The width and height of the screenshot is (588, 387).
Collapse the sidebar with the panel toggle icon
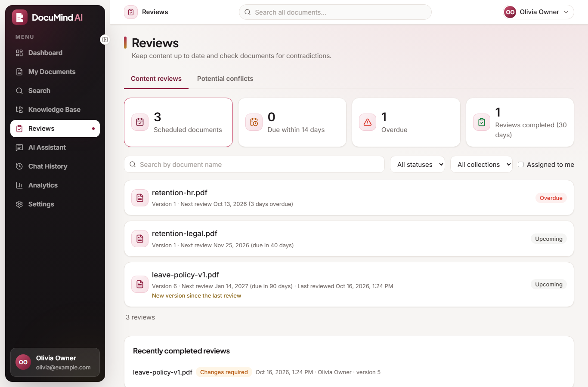(105, 40)
